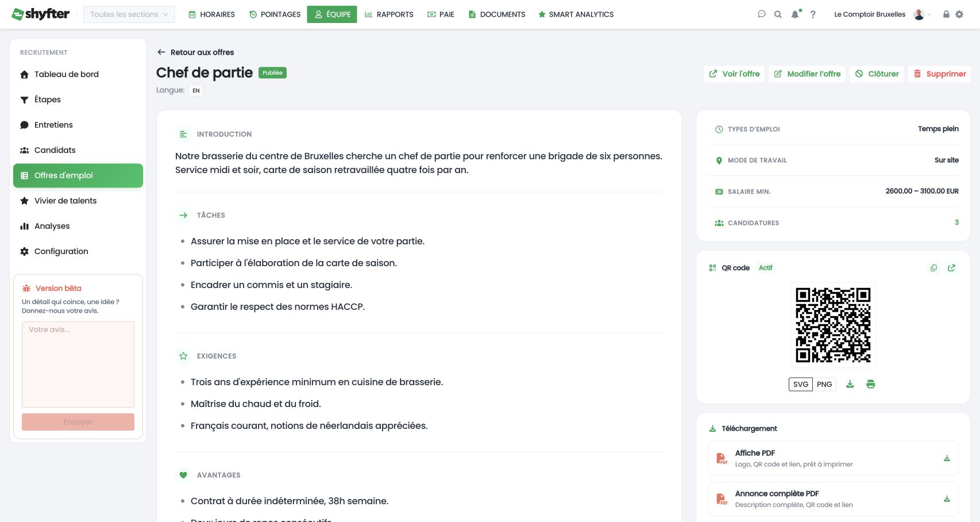Download the Affiche PDF

click(x=947, y=458)
